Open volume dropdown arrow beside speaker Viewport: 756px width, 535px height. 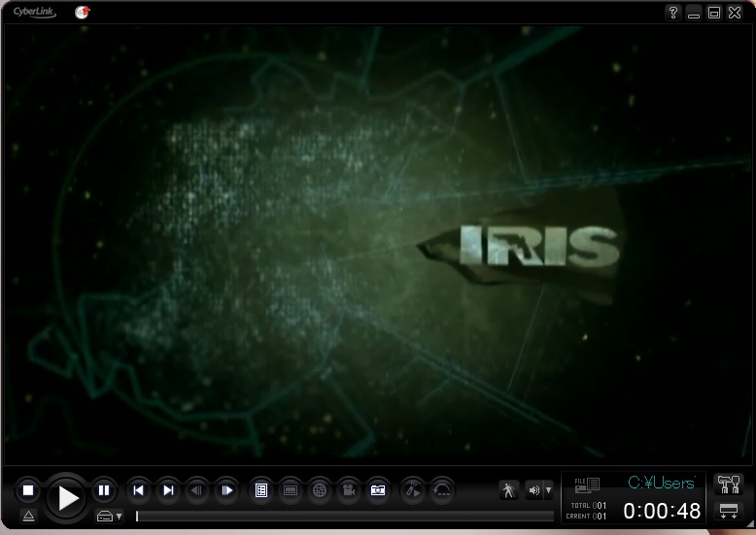tap(549, 490)
